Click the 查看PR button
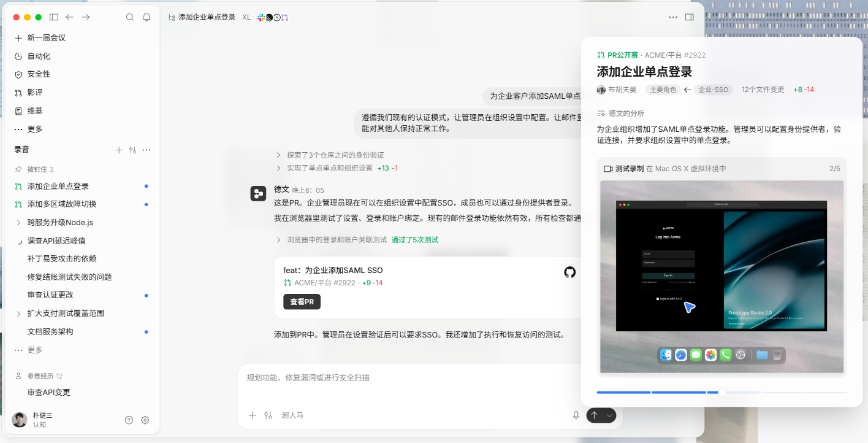The width and height of the screenshot is (868, 443). pyautogui.click(x=302, y=302)
